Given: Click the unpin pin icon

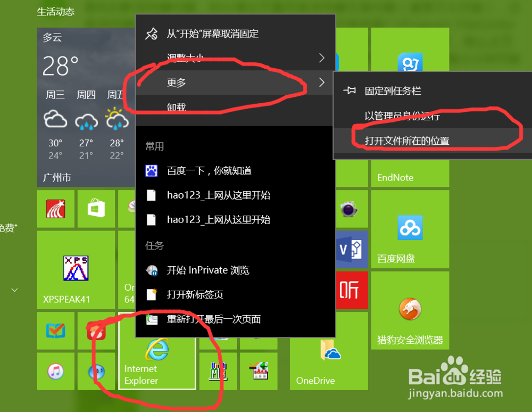Looking at the screenshot, I should point(151,34).
